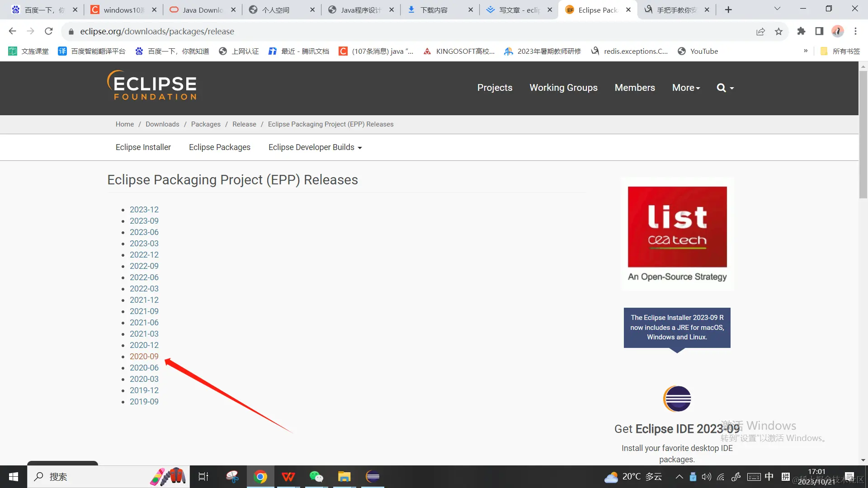Open new tab with the plus button
The width and height of the screenshot is (868, 488).
coord(728,9)
